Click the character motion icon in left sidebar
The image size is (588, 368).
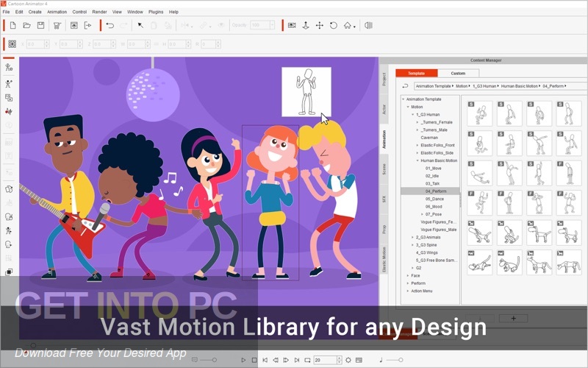coord(9,84)
